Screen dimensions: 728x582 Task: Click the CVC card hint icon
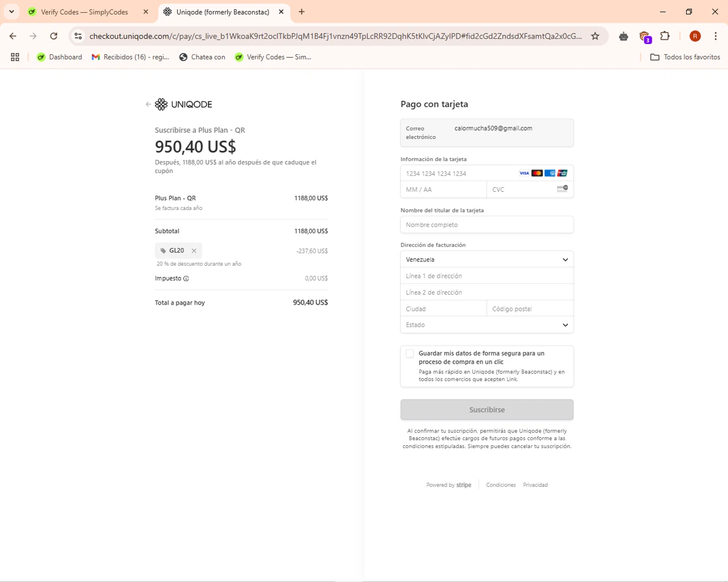[x=563, y=189]
